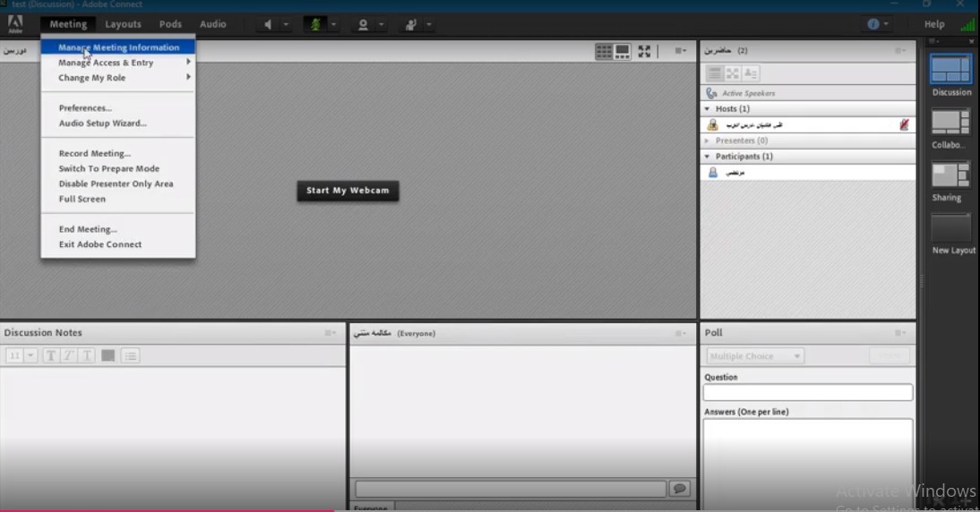Click the Adobe logo icon
The image size is (980, 512).
(x=15, y=24)
